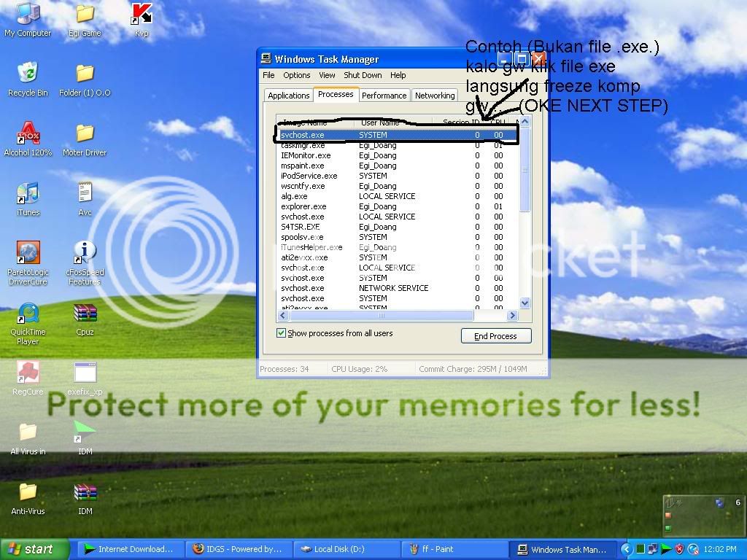Switch to Local Disk (D:) taskbar window
747x560 pixels.
coord(345,549)
